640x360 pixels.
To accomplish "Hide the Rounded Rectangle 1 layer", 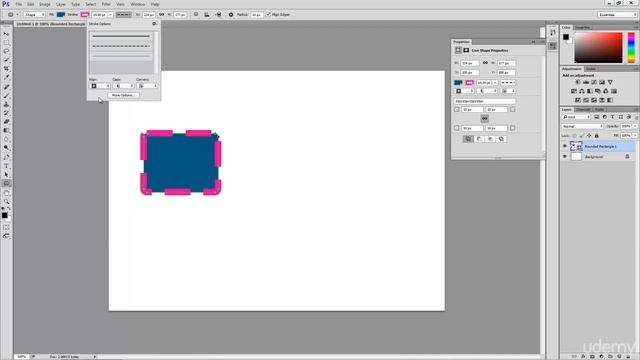I will point(565,146).
